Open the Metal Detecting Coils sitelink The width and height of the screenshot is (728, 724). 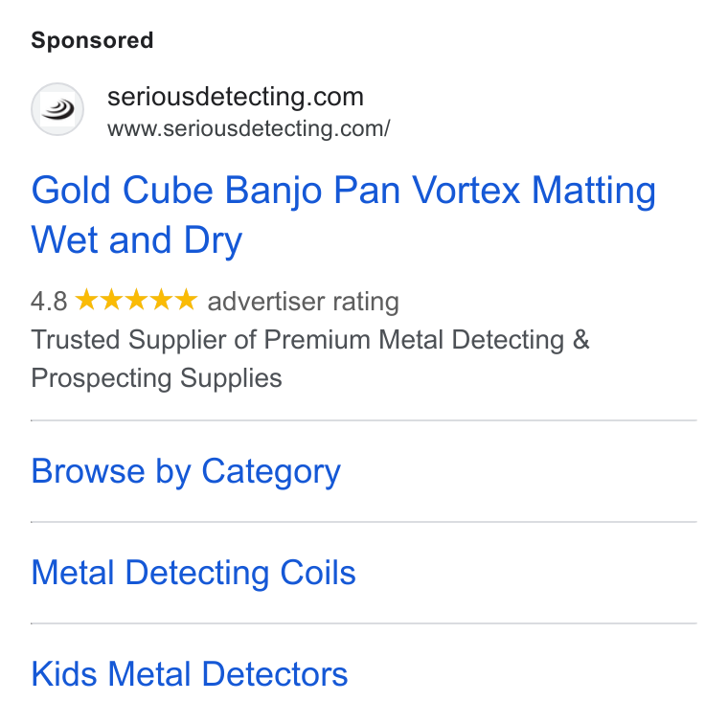(x=193, y=573)
